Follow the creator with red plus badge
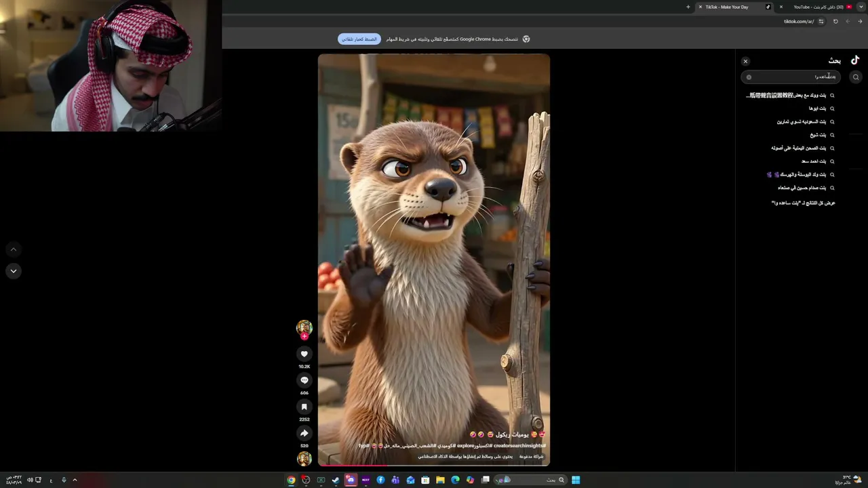 click(304, 336)
